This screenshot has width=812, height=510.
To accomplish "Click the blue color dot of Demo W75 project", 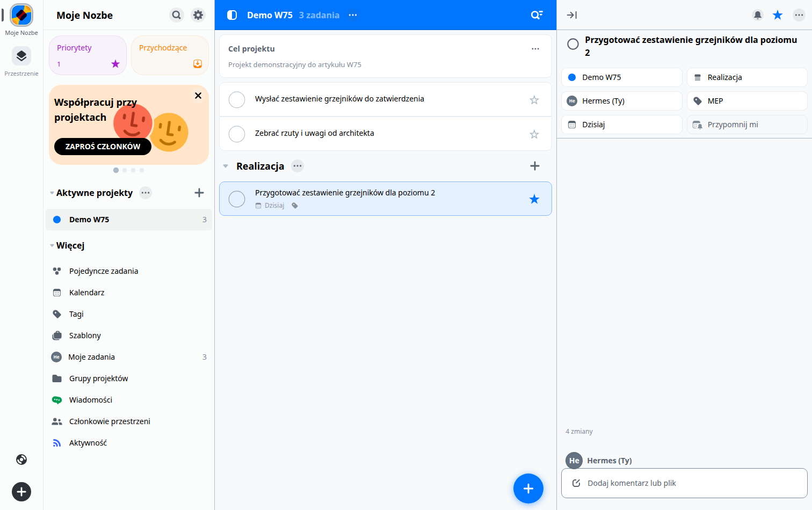I will click(x=57, y=220).
